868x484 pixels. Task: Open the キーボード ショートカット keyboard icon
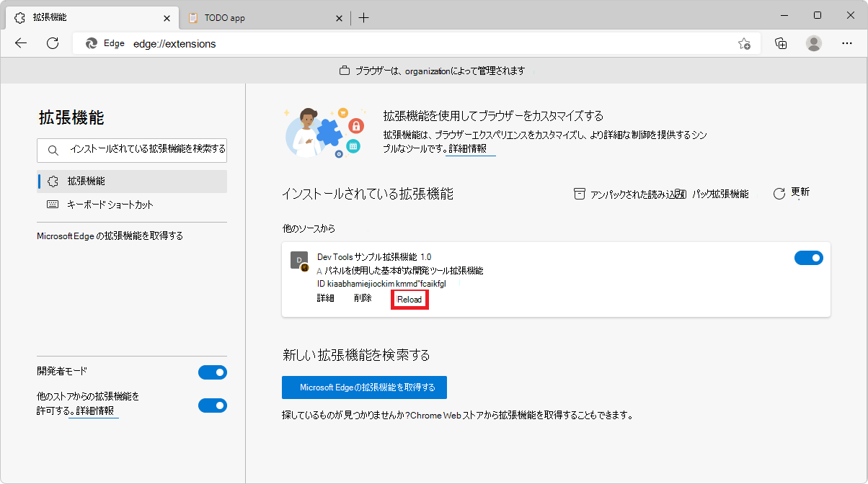(52, 205)
